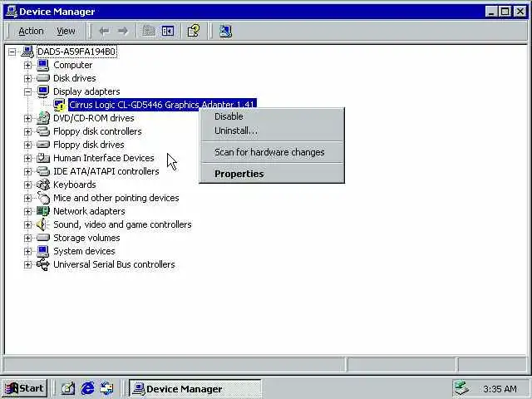Expand the Network adapters category
This screenshot has height=399, width=532.
[x=27, y=211]
